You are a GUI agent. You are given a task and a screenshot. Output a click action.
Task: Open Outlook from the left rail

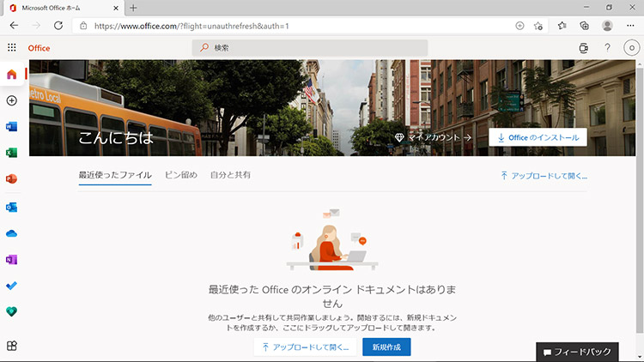coord(11,207)
